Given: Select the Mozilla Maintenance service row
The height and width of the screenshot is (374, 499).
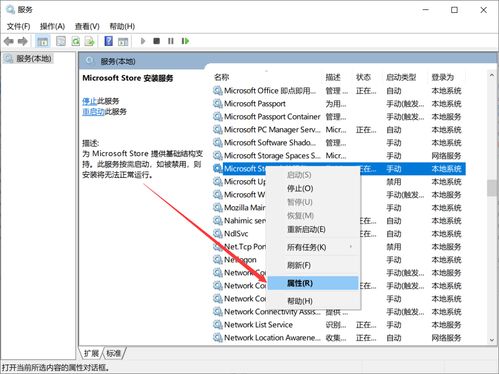Looking at the screenshot, I should click(x=339, y=208).
